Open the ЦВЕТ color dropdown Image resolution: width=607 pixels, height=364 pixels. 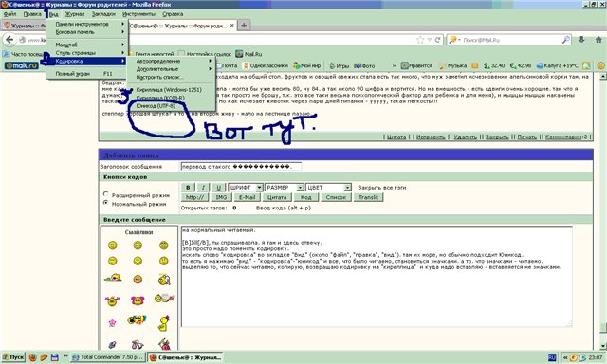click(329, 188)
